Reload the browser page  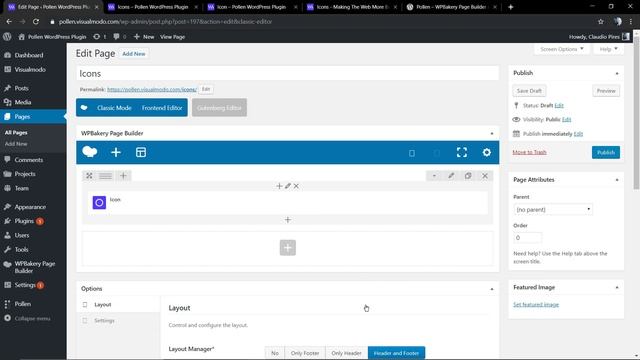click(36, 22)
